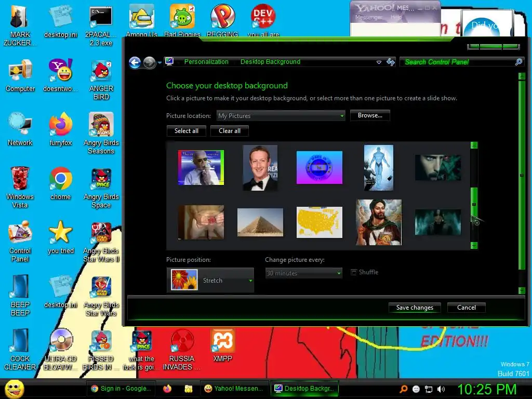Click the Cancel button

pyautogui.click(x=466, y=308)
